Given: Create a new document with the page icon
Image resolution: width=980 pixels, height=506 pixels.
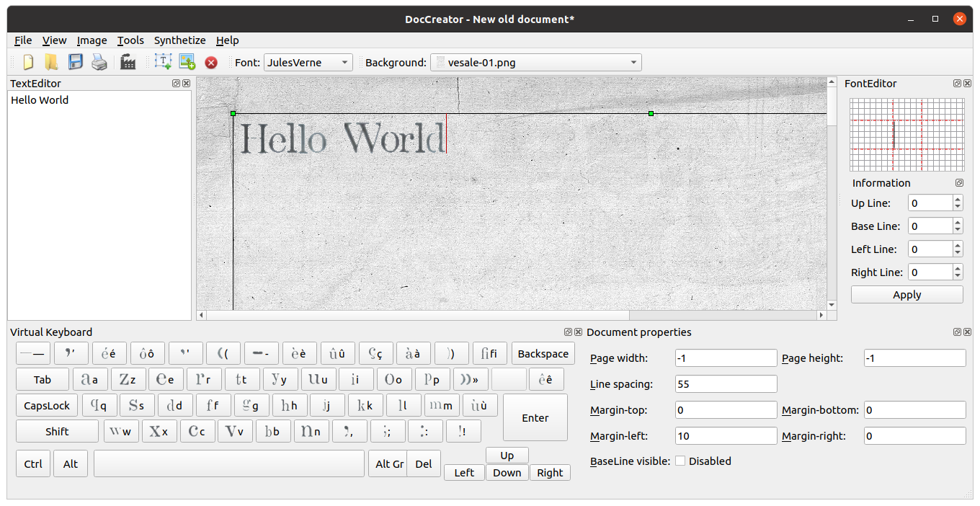Looking at the screenshot, I should tap(29, 63).
